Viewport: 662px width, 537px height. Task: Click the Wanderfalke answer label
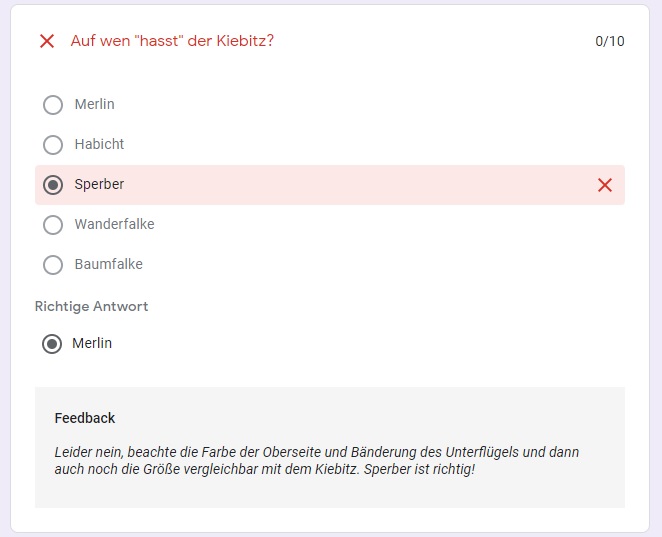coord(114,224)
